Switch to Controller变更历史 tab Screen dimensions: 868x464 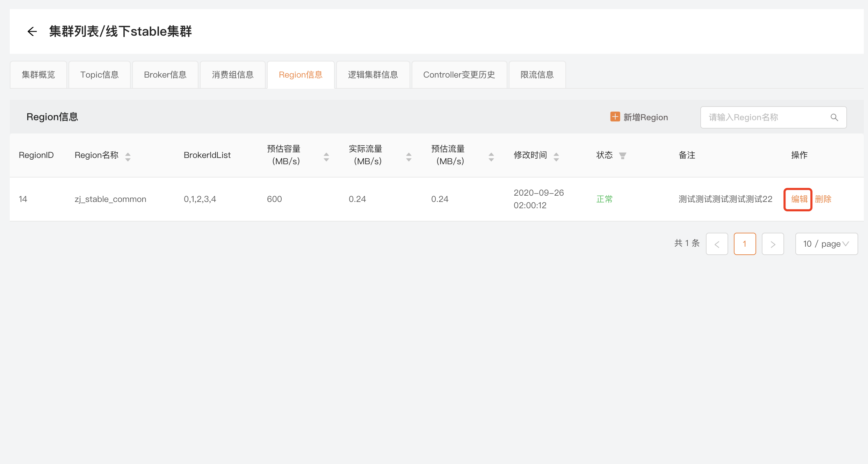[x=459, y=75]
